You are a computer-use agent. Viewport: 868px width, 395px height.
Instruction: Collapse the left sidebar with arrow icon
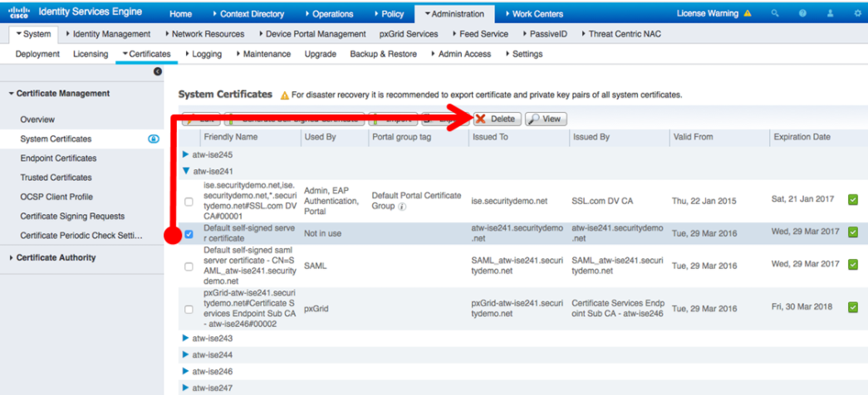click(158, 71)
